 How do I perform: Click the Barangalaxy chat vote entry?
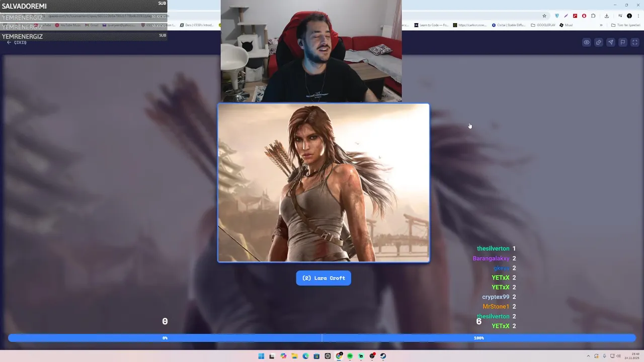pos(494,258)
